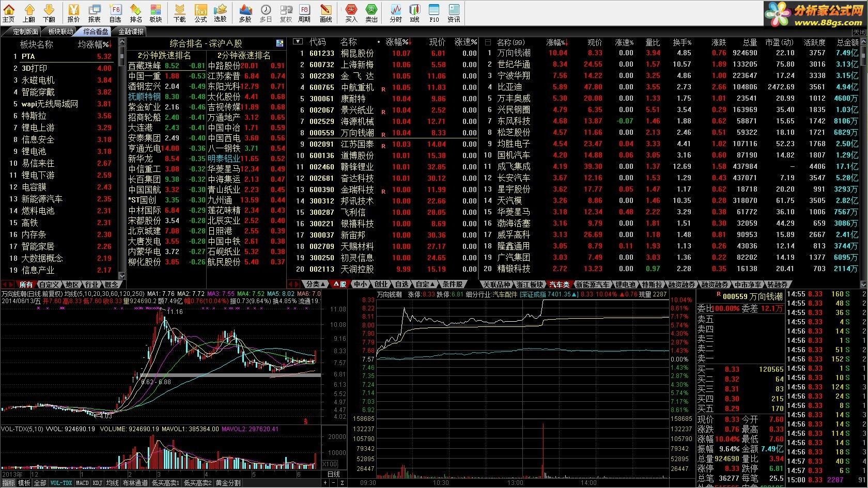868x488 pixels.
Task: Open the 主页 home icon
Action: click(9, 13)
